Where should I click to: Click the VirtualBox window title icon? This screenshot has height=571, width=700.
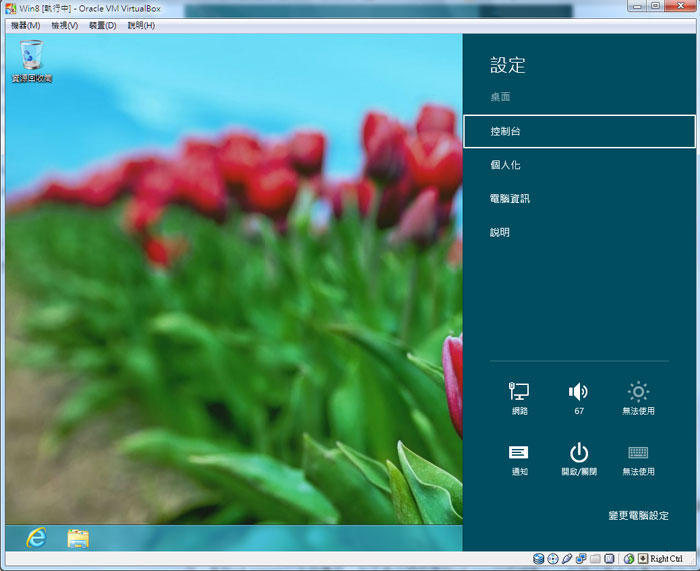click(11, 8)
